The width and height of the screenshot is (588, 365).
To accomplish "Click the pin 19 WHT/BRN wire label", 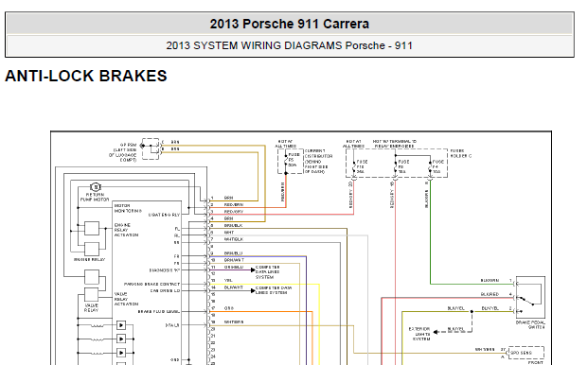I will click(234, 322).
